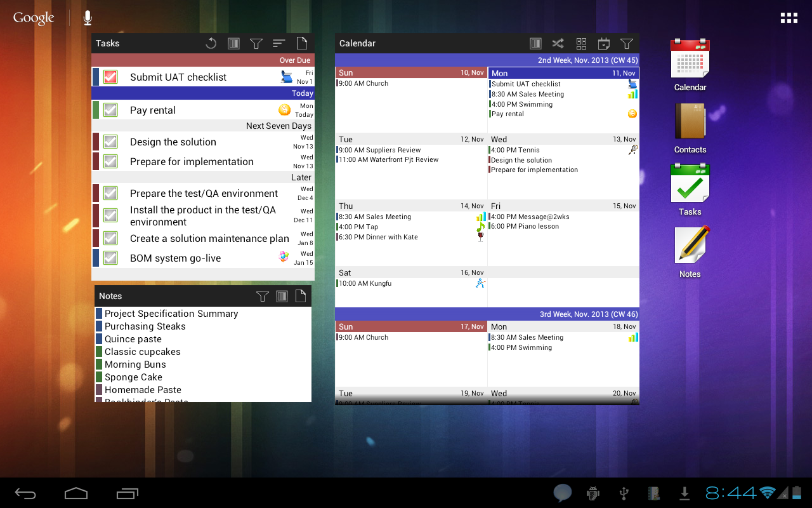Create a new note in Notes widget

(x=301, y=296)
